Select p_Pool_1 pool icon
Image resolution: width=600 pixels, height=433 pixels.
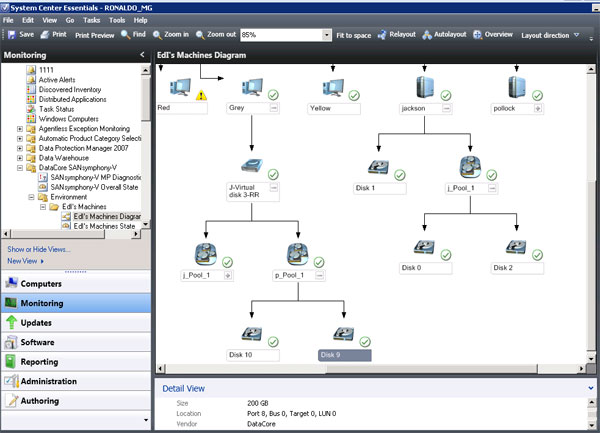[298, 254]
